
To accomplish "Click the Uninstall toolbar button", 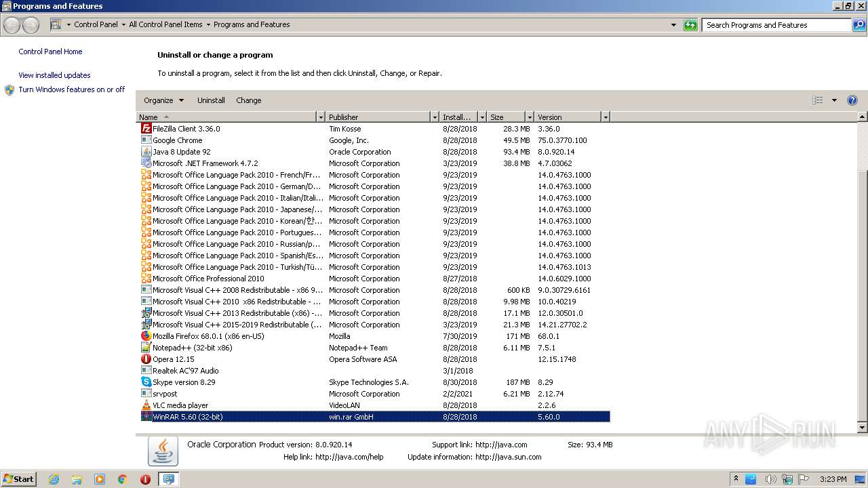I will coord(211,100).
